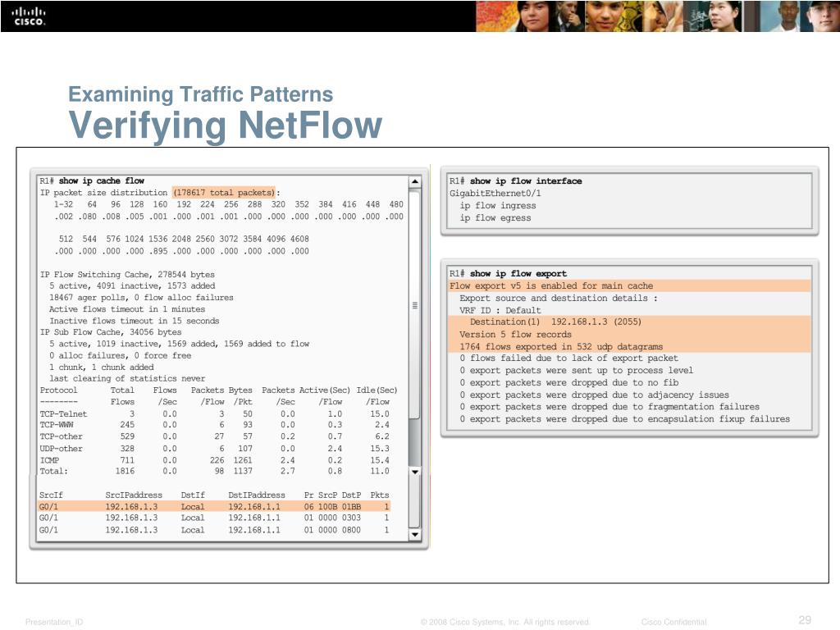Click 'Flow export v5 is enabled' highlighted line
This screenshot has height=630, width=840.
tap(629, 286)
